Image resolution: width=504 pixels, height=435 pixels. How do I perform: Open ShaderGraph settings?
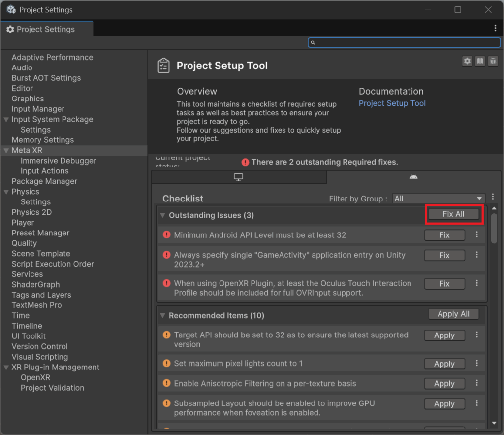tap(35, 284)
